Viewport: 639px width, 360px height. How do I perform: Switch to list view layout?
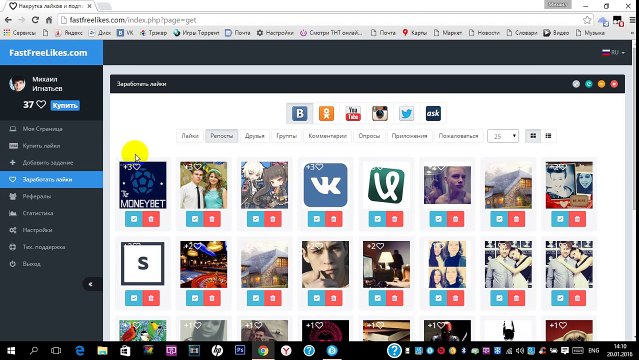click(548, 136)
